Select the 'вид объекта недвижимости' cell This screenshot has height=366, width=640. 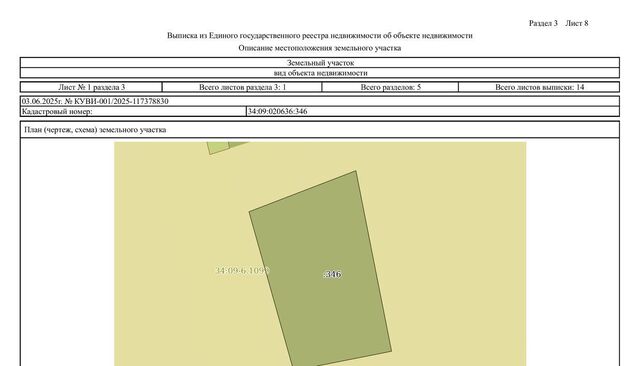pyautogui.click(x=320, y=73)
